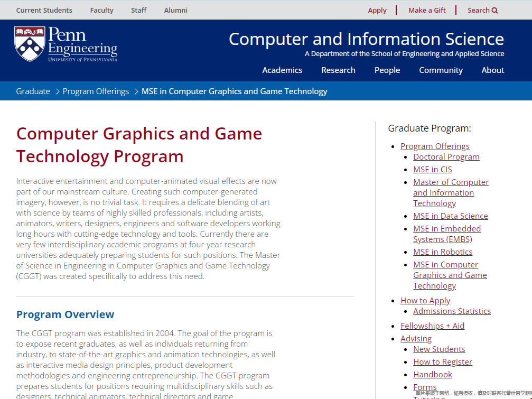The height and width of the screenshot is (399, 532).
Task: Go to the About menu
Action: click(x=492, y=70)
